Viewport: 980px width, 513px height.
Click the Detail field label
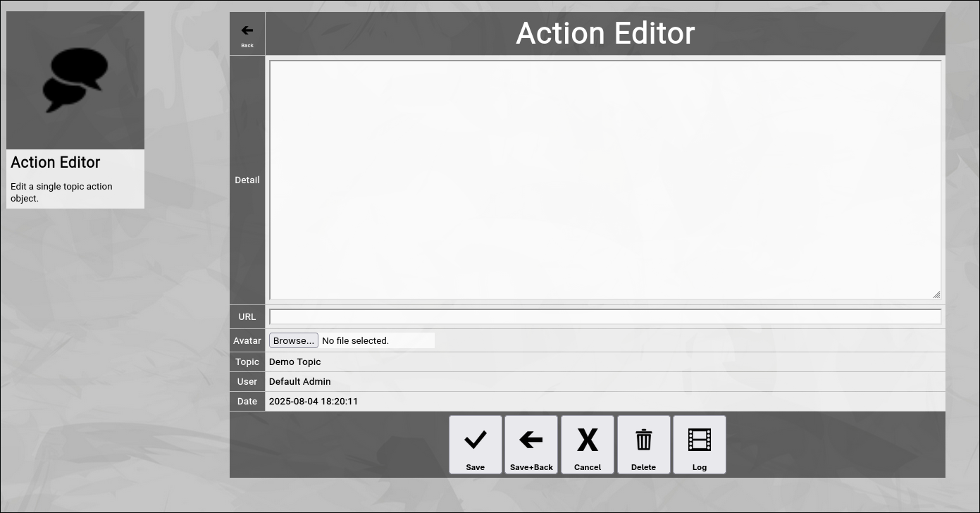coord(247,180)
